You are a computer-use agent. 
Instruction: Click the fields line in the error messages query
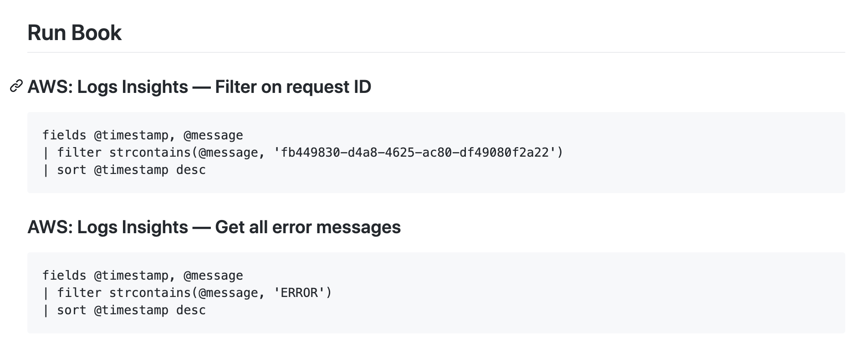pyautogui.click(x=142, y=276)
